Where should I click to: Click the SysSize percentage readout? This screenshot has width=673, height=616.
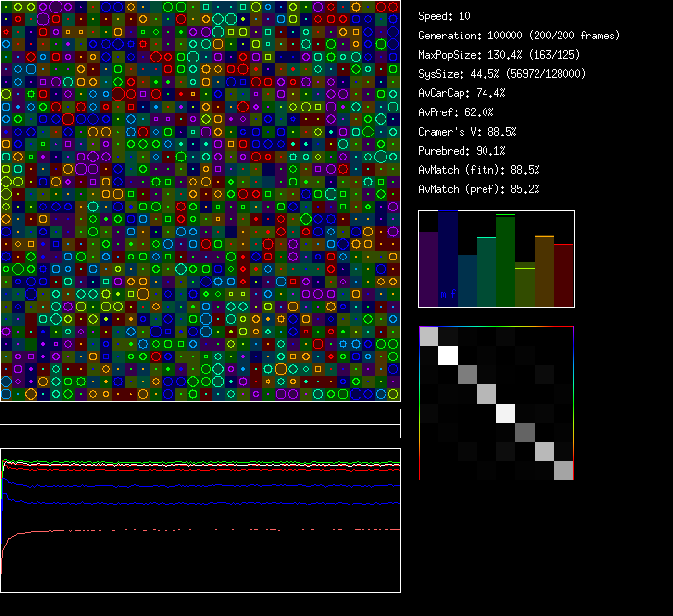coord(502,74)
